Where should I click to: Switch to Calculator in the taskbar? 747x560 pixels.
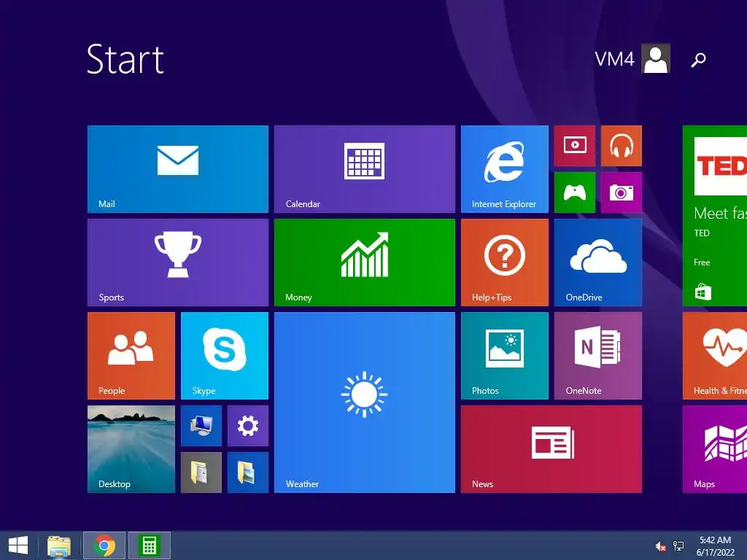tap(149, 545)
